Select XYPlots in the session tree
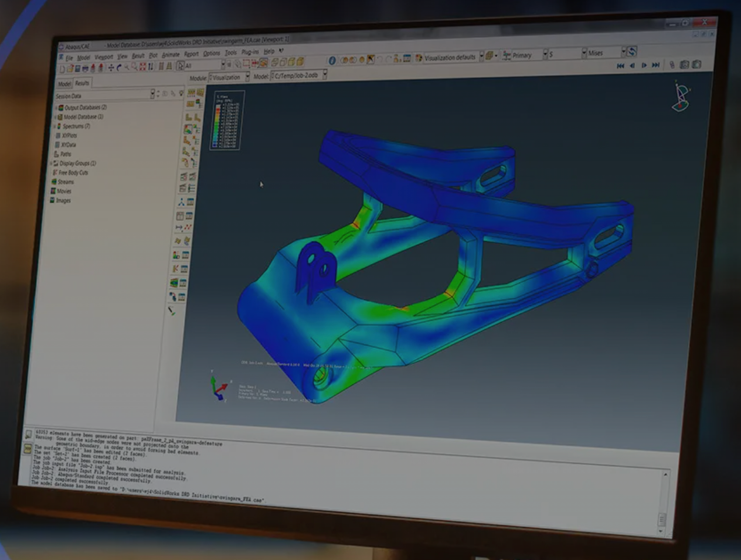This screenshot has width=741, height=560. click(x=69, y=135)
